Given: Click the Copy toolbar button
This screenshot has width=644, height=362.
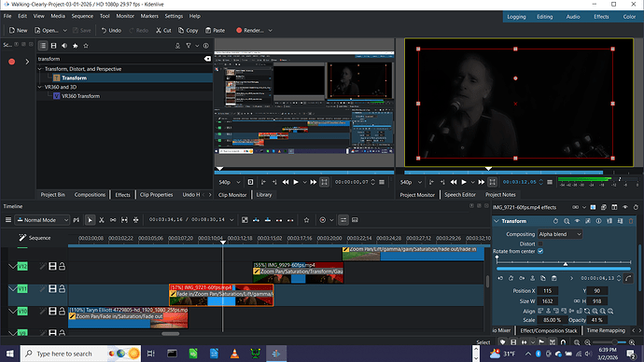Looking at the screenshot, I should pyautogui.click(x=189, y=31).
